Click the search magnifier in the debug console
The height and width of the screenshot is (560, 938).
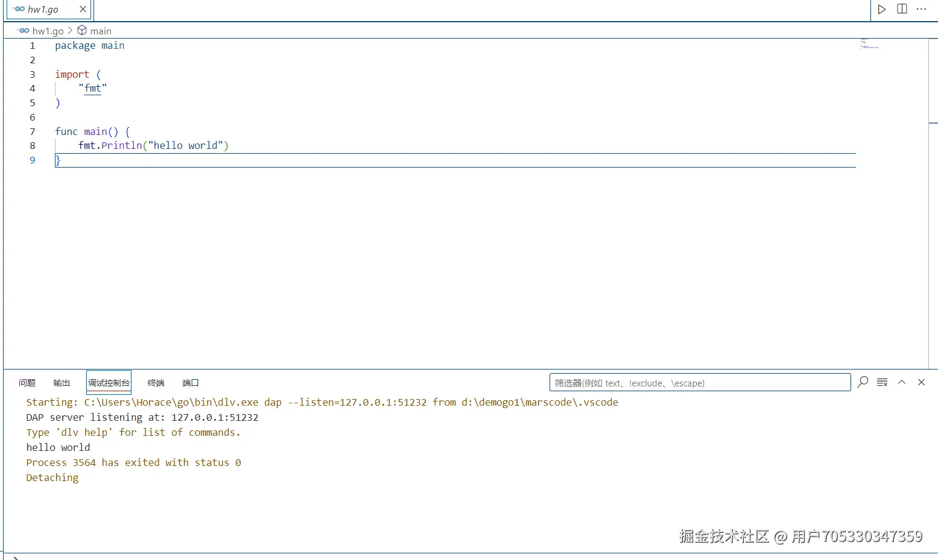tap(862, 382)
